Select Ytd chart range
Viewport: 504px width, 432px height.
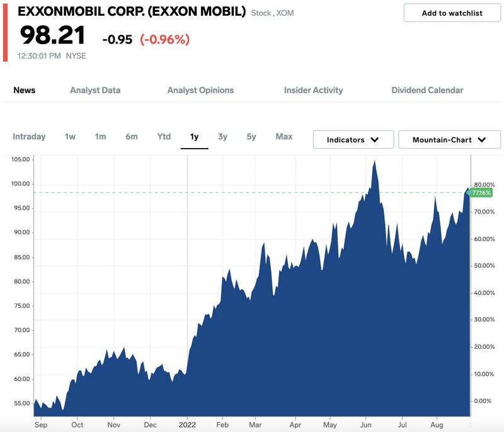tap(164, 137)
